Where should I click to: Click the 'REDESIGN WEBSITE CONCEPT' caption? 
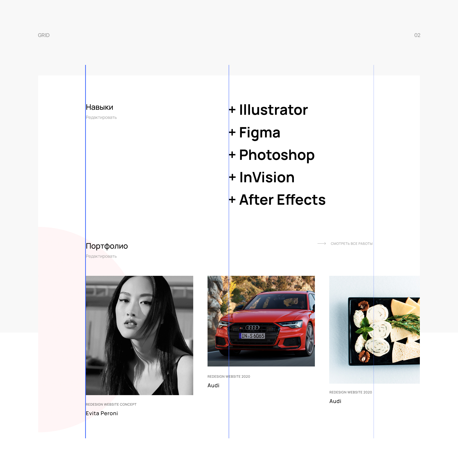click(x=111, y=405)
